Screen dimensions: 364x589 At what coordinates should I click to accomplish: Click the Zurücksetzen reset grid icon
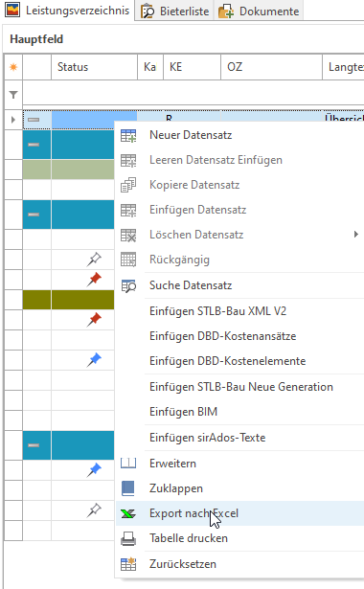click(x=128, y=564)
